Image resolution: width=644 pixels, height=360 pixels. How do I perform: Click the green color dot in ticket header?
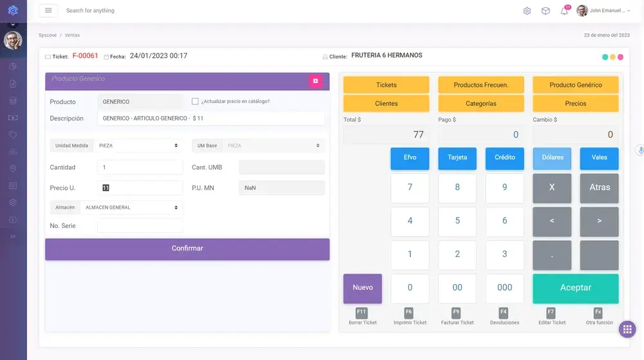click(605, 57)
